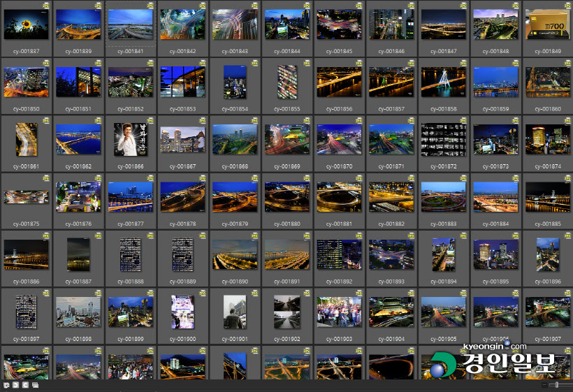Click the JPG badge on thumbnail cy-001837
573x392 pixels.
tap(46, 5)
